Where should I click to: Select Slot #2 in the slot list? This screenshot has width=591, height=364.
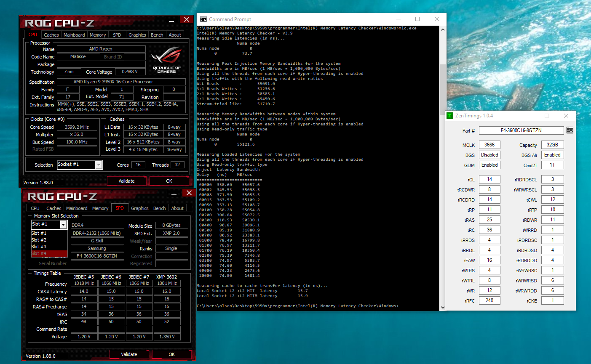click(49, 240)
